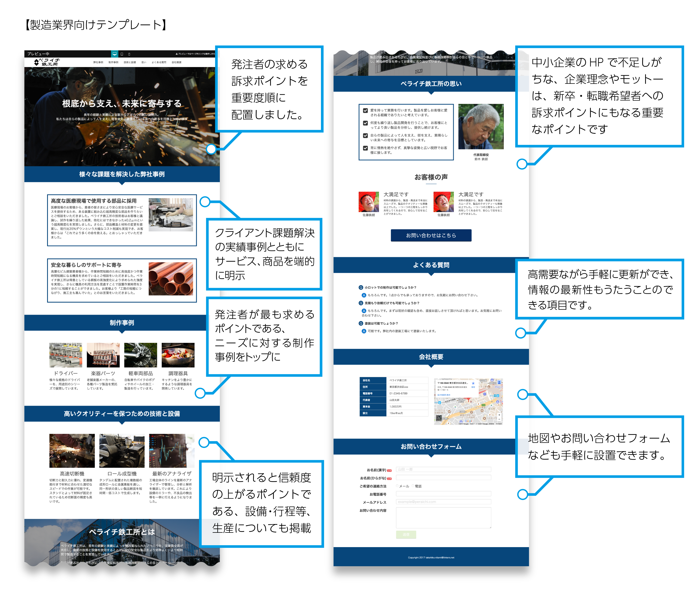This screenshot has width=697, height=616.
Task: Check the 電話 contact method checkbox
Action: pos(413,486)
